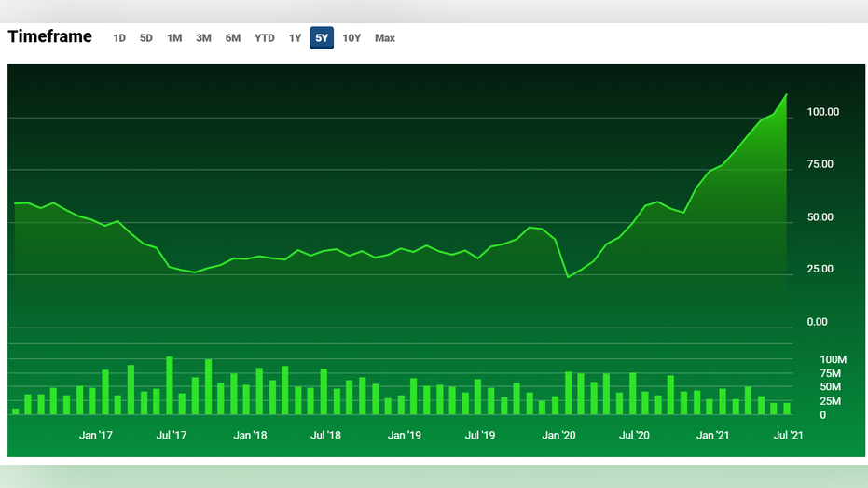Show year-to-date with YTD
This screenshot has width=868, height=488.
tap(265, 38)
